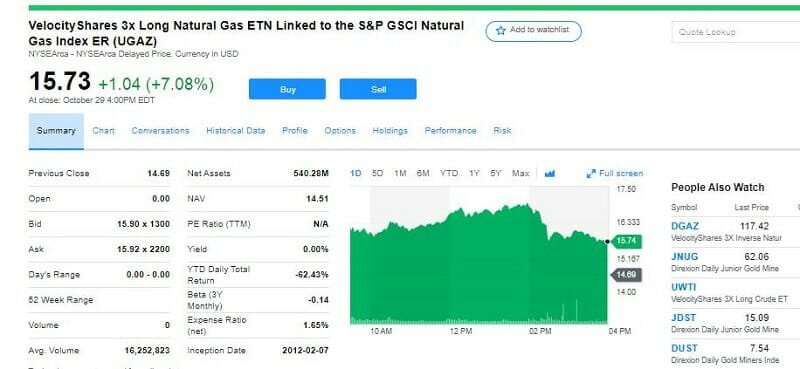Go to the Holdings tab
Viewport: 800px width, 369px height.
coord(390,131)
